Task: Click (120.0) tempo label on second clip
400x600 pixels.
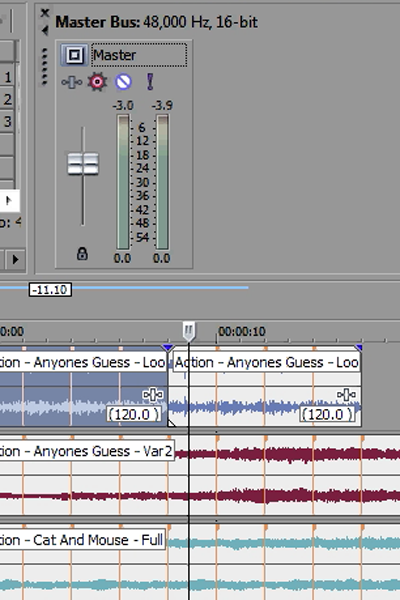Action: tap(327, 414)
